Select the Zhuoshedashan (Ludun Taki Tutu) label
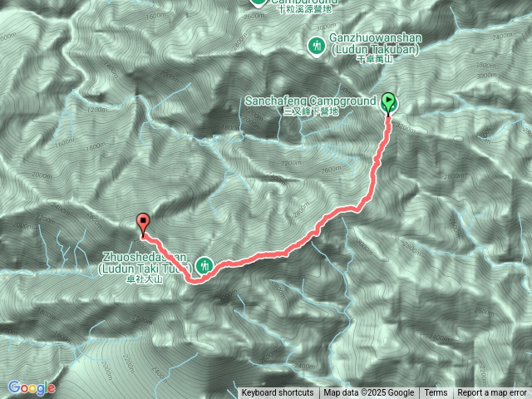 point(145,263)
